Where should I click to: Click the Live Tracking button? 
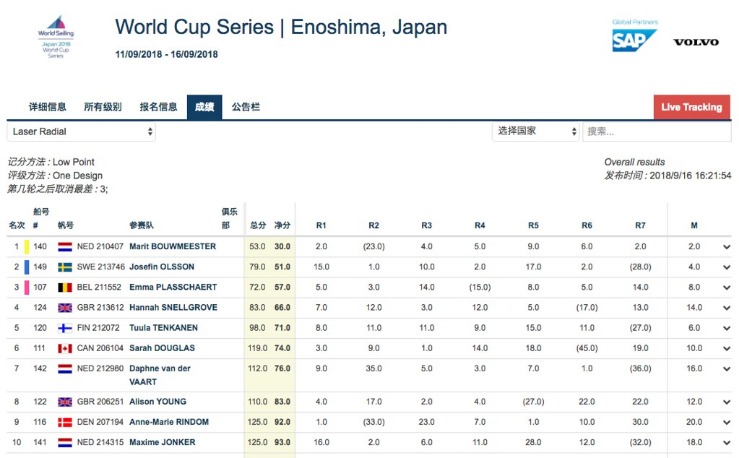pyautogui.click(x=691, y=107)
